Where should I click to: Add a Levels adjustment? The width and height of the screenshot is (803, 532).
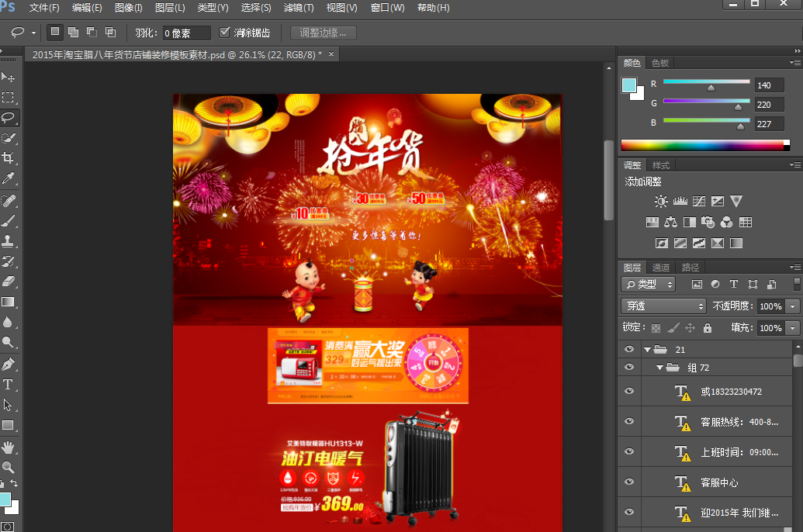tap(680, 201)
